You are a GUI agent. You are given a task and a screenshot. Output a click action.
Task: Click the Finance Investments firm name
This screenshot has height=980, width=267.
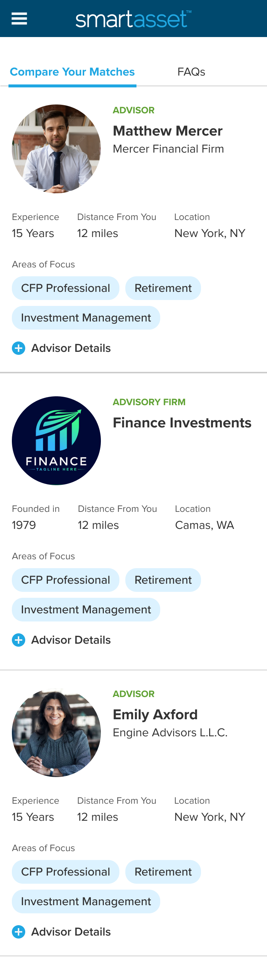tap(182, 423)
